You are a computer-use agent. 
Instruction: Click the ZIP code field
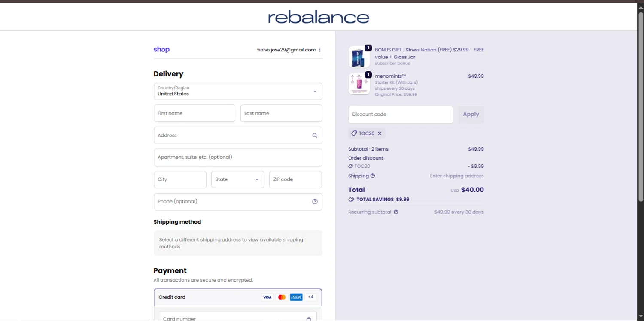pos(295,179)
